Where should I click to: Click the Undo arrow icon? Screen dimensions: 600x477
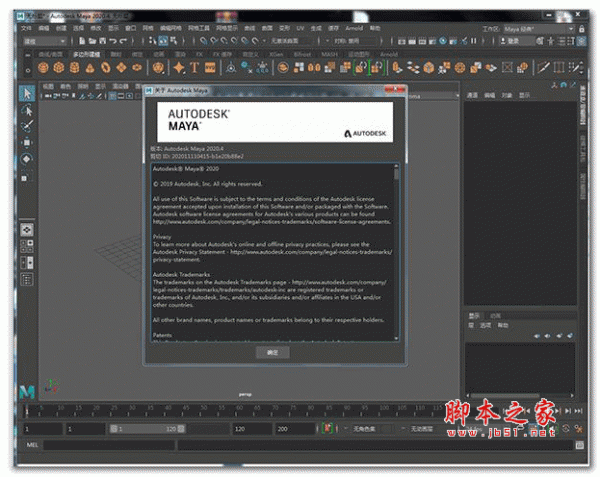point(113,41)
